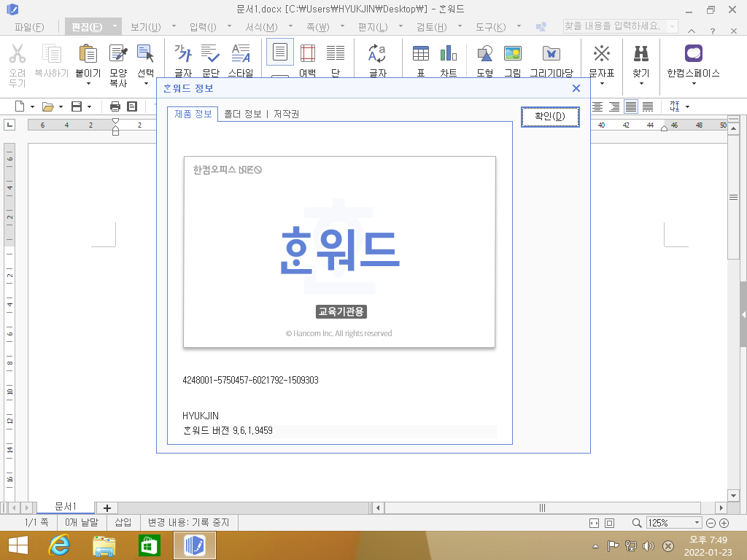This screenshot has height=560, width=747.
Task: Open the 입력(I) menu
Action: coord(203,27)
